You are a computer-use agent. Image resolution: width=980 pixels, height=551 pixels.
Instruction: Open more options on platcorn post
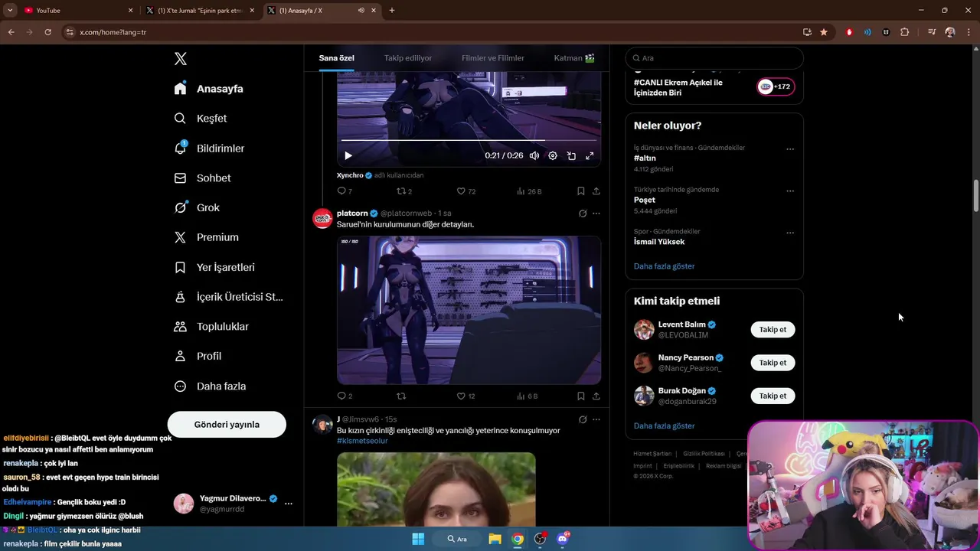(596, 214)
